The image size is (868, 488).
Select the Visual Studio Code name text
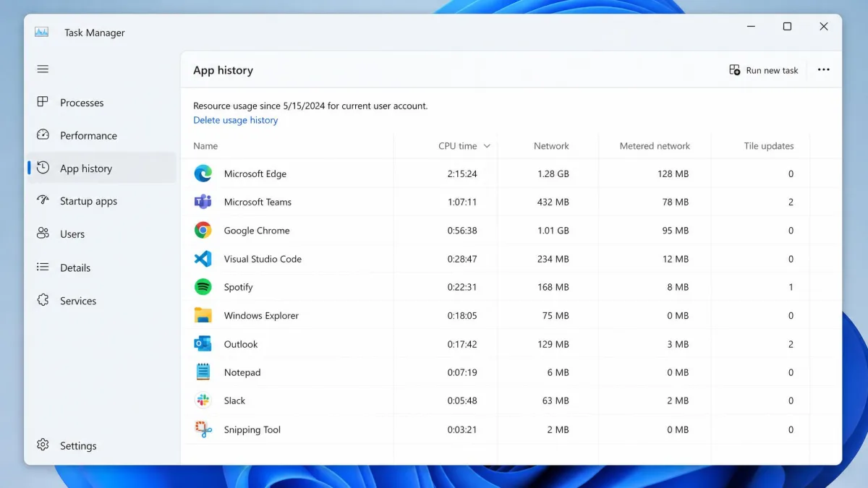pyautogui.click(x=263, y=259)
